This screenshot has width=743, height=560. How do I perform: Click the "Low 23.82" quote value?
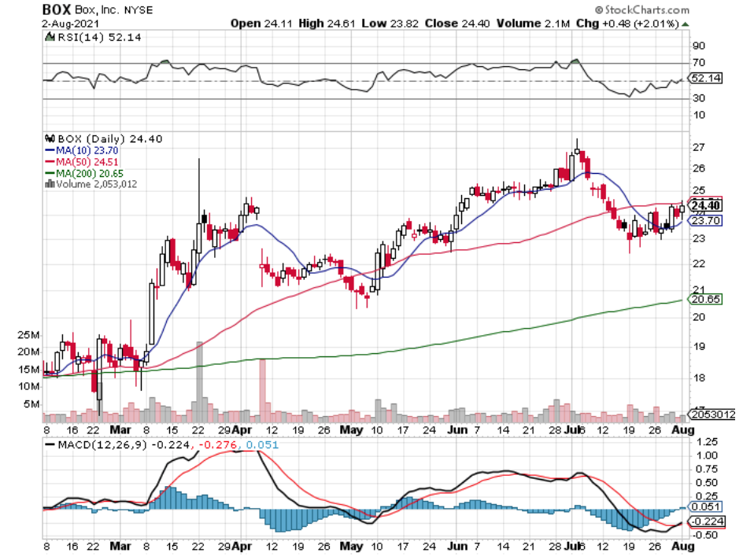click(390, 24)
